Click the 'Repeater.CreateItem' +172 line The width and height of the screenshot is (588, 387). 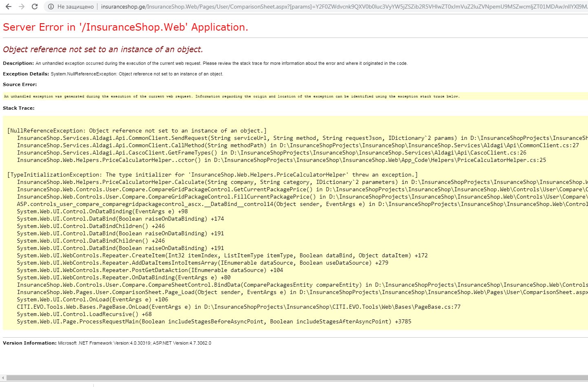tap(222, 256)
